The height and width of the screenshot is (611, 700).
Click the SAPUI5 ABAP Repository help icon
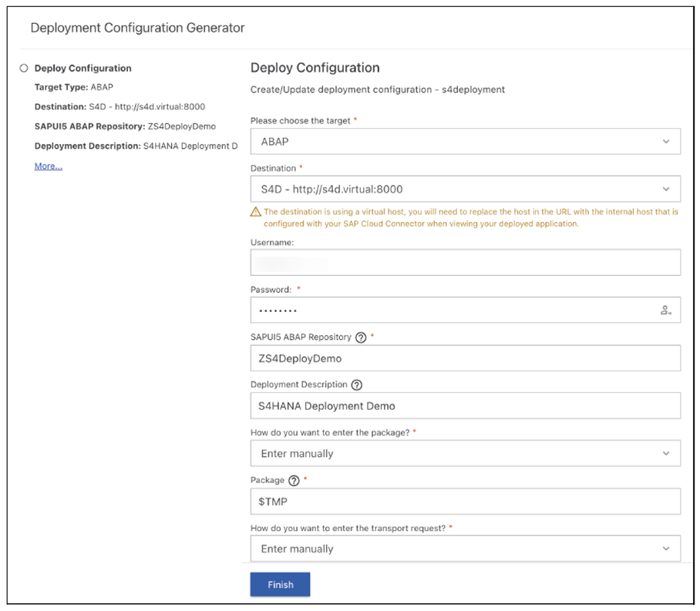361,337
